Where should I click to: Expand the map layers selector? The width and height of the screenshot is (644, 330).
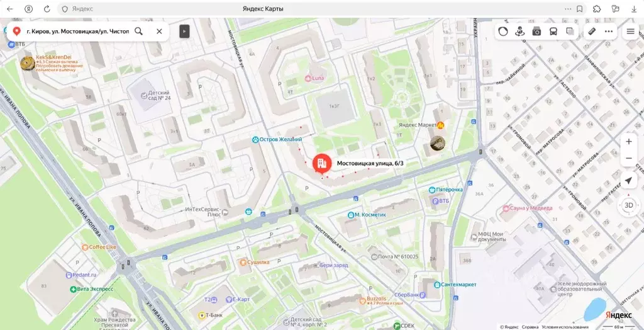(570, 31)
